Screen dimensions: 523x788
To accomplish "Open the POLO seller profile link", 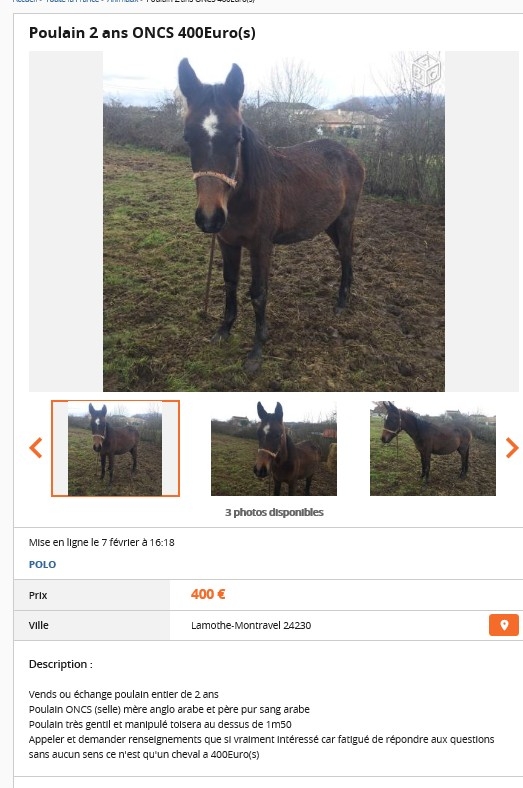I will 42,564.
